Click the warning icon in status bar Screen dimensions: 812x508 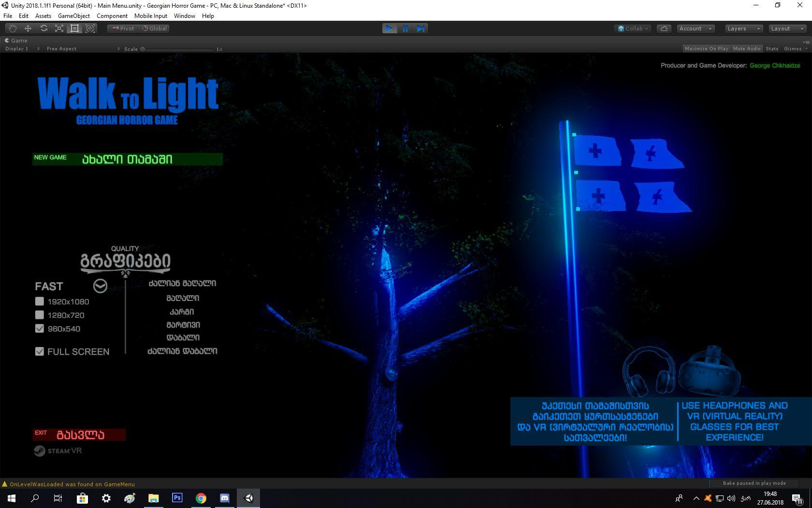click(5, 484)
